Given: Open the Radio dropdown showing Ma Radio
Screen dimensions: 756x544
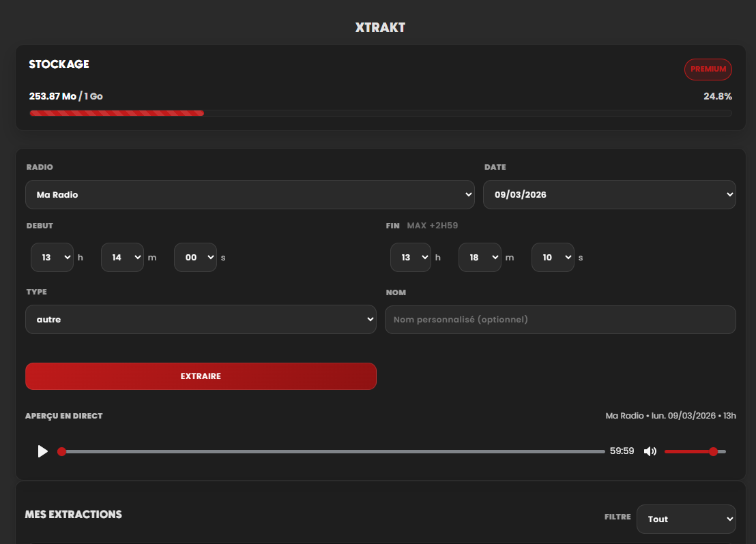Looking at the screenshot, I should (x=250, y=194).
